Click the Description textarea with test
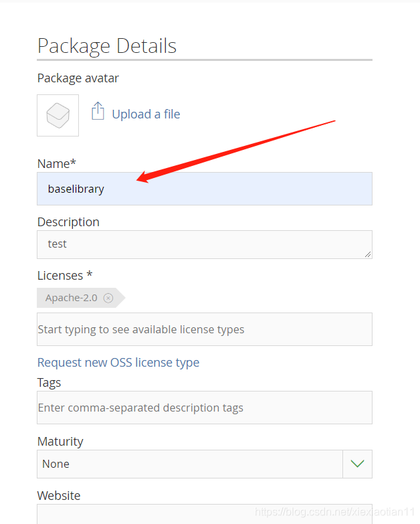Viewport: 420px width, 524px height. point(205,245)
